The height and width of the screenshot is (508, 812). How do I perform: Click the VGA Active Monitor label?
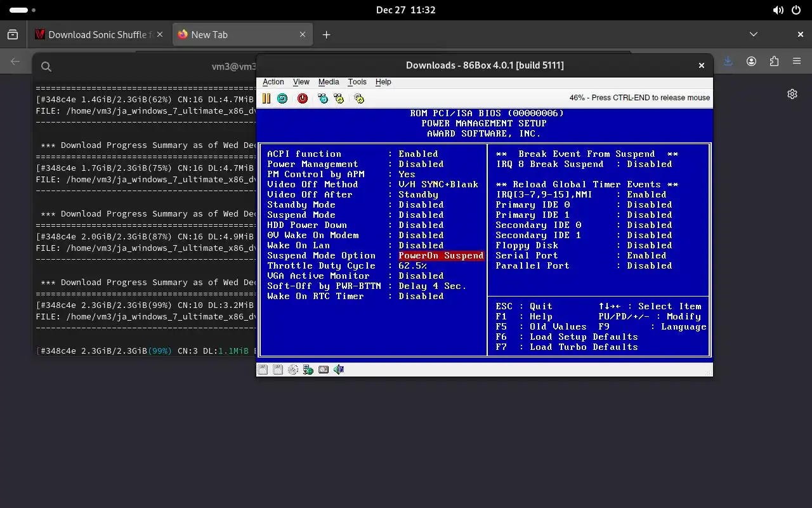click(x=318, y=276)
